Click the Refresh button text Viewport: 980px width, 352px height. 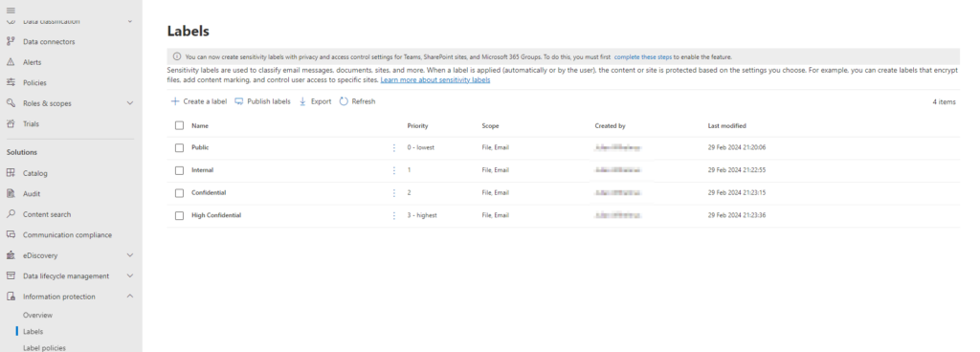[x=364, y=101]
